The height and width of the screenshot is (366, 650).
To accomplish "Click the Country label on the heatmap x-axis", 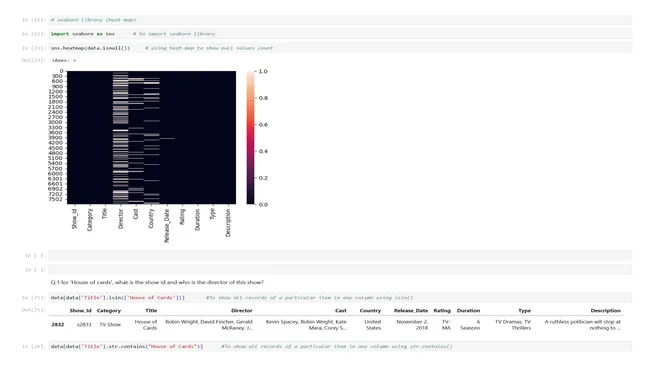I will (x=151, y=218).
